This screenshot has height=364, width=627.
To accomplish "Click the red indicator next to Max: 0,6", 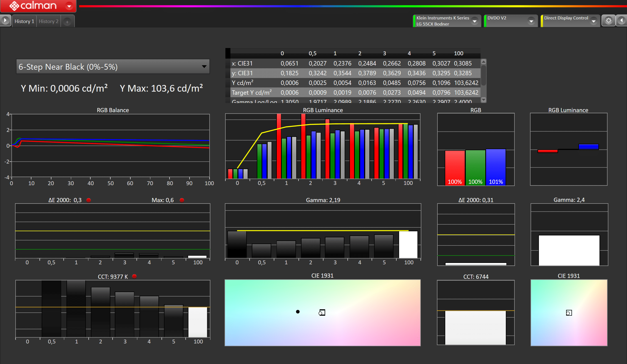I will click(x=182, y=200).
